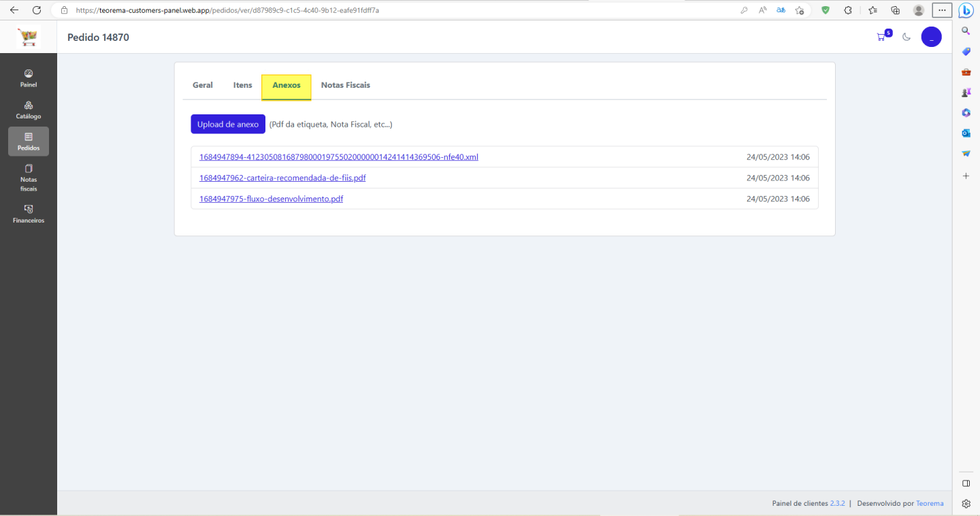Activate the Read aloud icon
The width and height of the screenshot is (980, 516).
(x=763, y=10)
